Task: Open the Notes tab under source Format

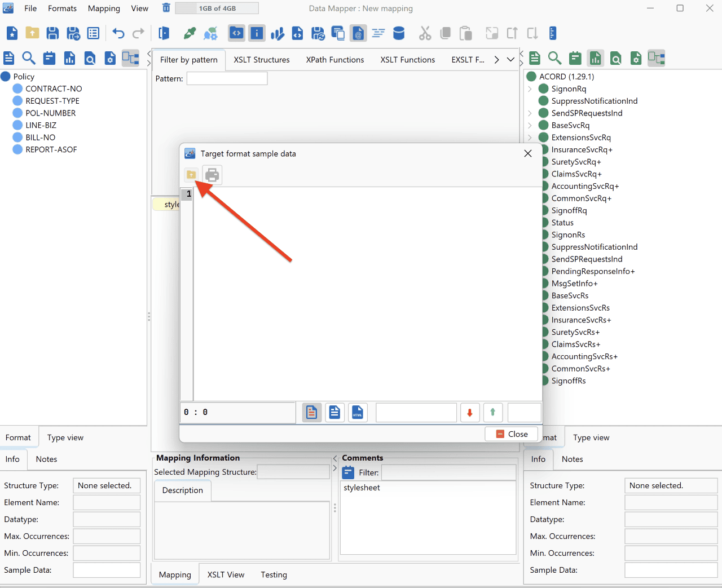Action: click(x=46, y=459)
